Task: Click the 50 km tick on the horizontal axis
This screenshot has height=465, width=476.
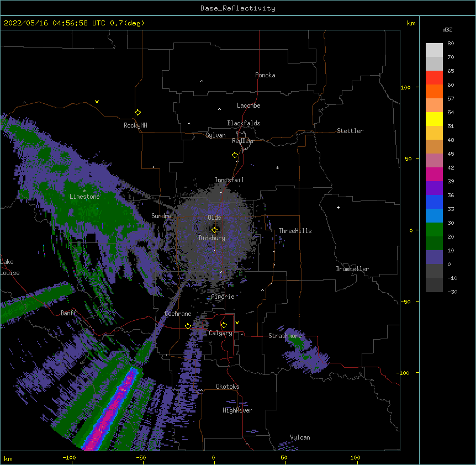Action: pyautogui.click(x=284, y=457)
